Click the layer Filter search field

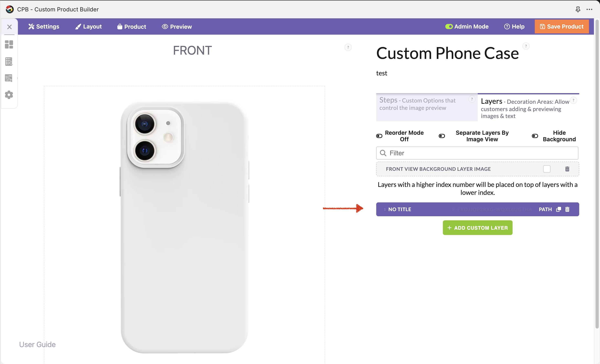[x=477, y=153]
